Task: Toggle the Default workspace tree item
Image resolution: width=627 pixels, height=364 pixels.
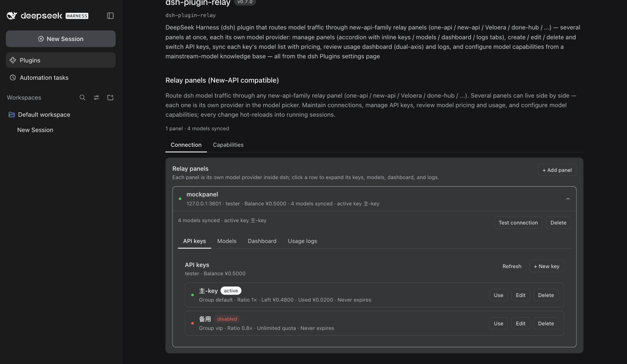Action: [x=61, y=115]
